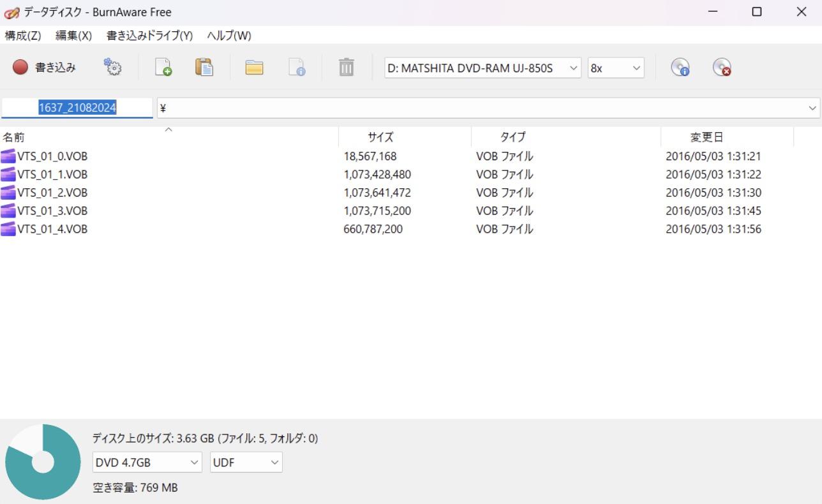Click the disc information icon

click(x=680, y=67)
